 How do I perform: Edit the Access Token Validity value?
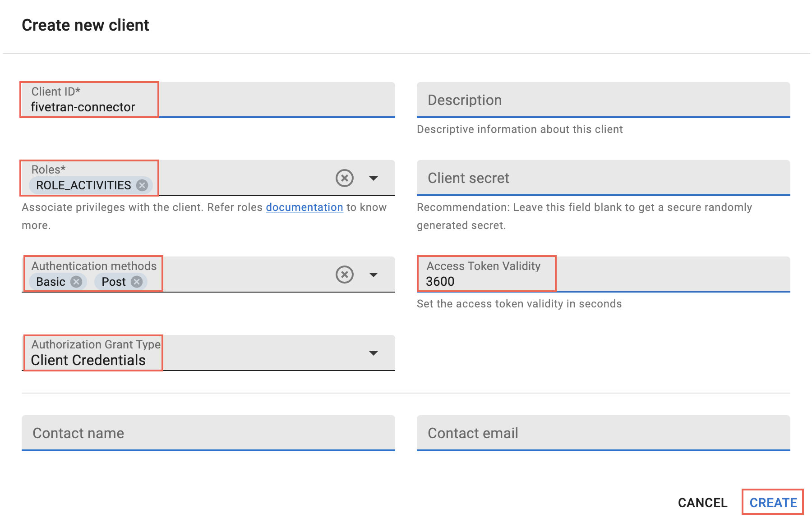tap(604, 274)
